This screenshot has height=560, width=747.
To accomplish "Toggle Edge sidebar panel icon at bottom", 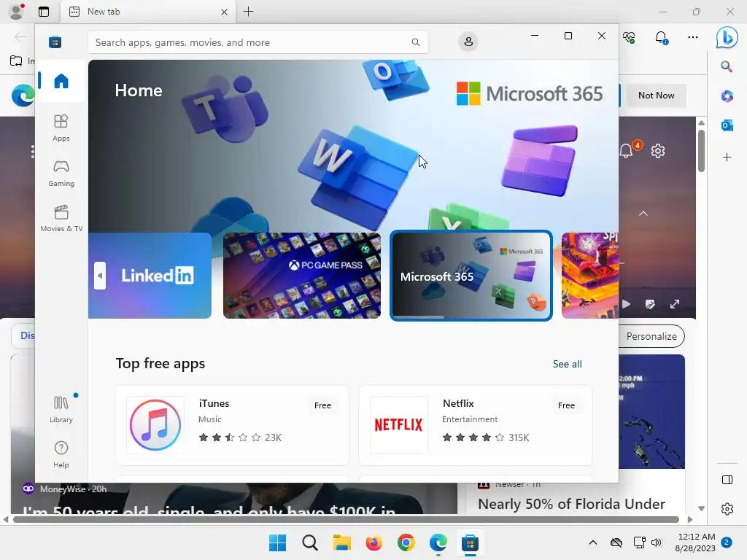I will click(x=727, y=480).
